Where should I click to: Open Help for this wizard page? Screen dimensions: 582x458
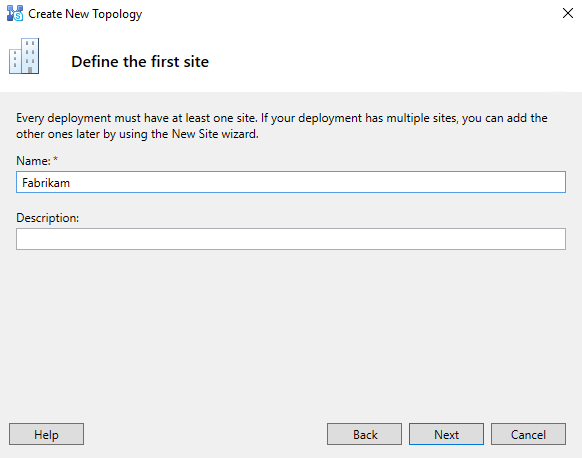(x=46, y=434)
